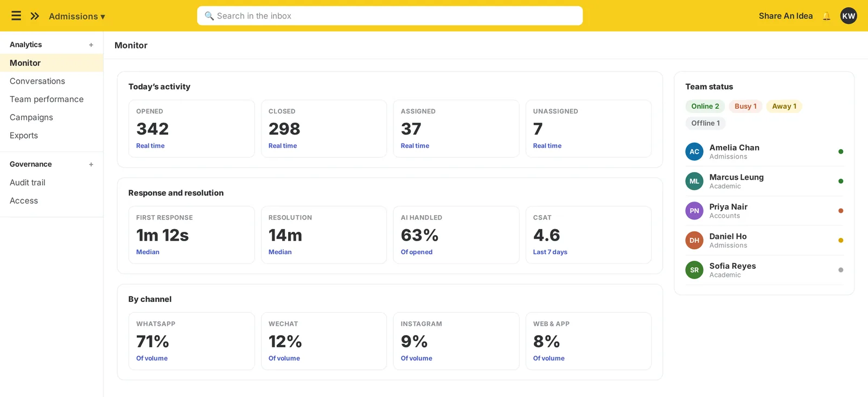Screen dimensions: 868x397
Task: Click the First Response 1m 12s card
Action: pos(192,235)
